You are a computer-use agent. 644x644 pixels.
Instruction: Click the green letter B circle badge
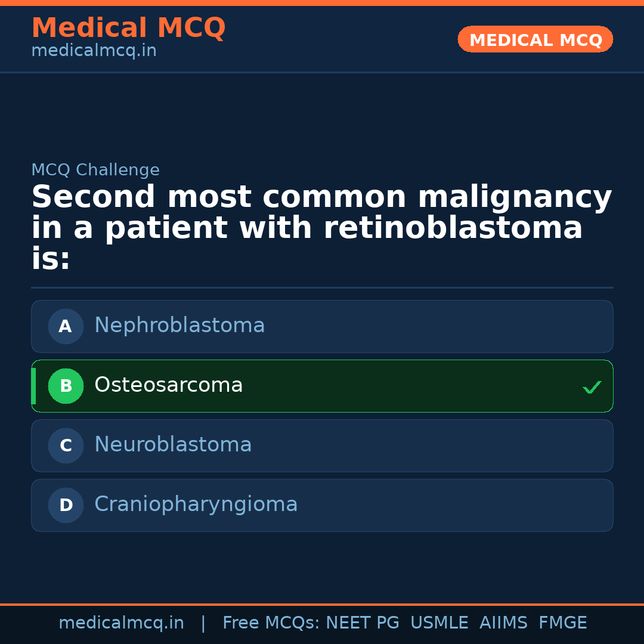tap(66, 386)
